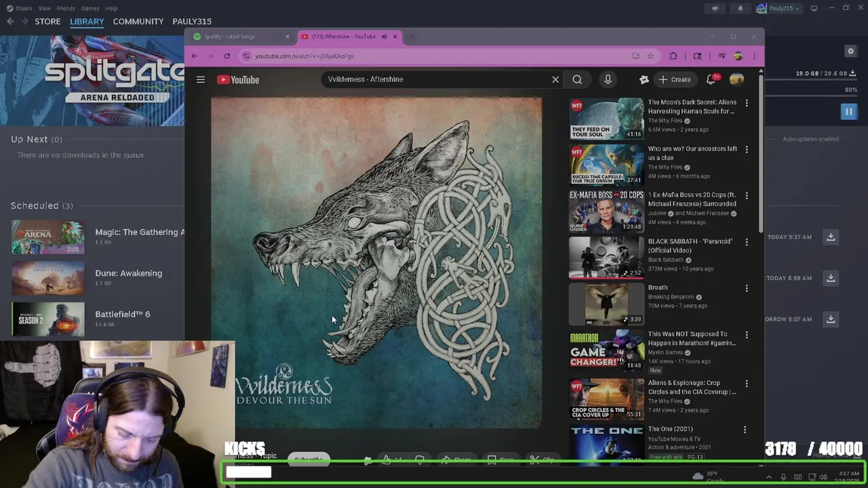Open options for the Ex-Mafia Boss video
Viewport: 868px width, 488px height.
pyautogui.click(x=747, y=195)
